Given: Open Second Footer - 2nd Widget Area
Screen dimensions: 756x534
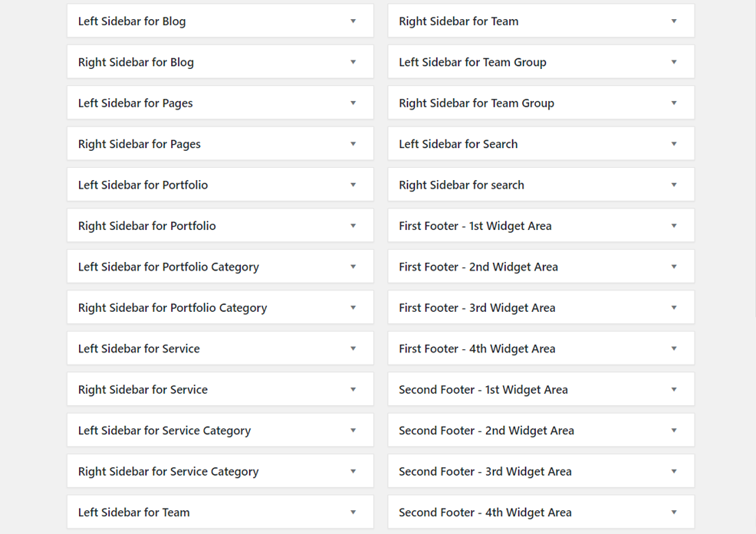Looking at the screenshot, I should [674, 431].
